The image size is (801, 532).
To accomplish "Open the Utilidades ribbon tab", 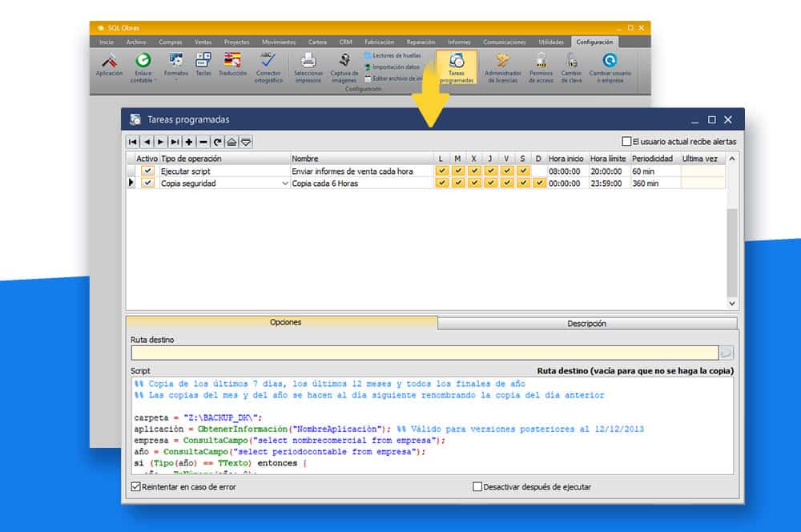I will click(x=551, y=42).
